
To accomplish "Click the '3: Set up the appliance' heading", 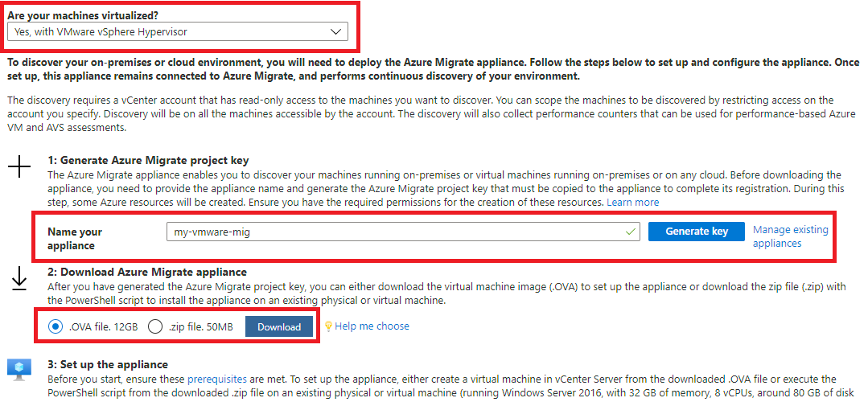I will pos(108,365).
